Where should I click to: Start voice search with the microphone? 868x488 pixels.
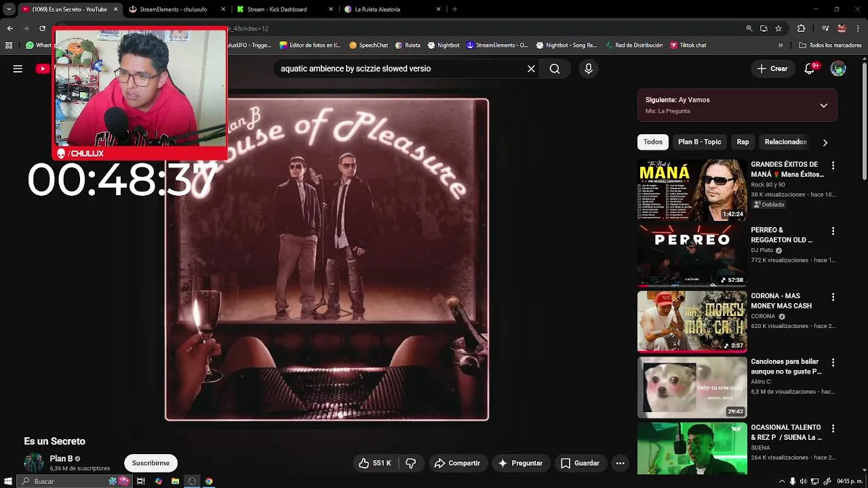coord(588,68)
